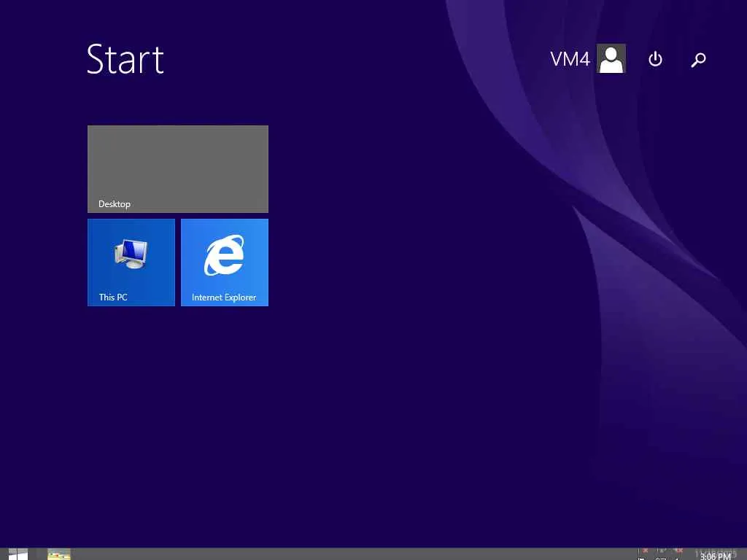
Task: Click the VM4 user account picture
Action: (611, 58)
